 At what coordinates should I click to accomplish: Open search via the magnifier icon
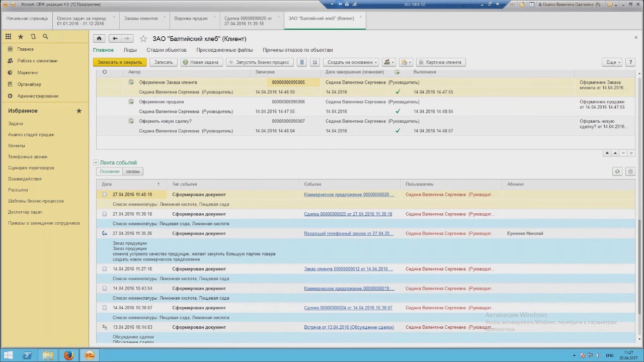(x=45, y=37)
